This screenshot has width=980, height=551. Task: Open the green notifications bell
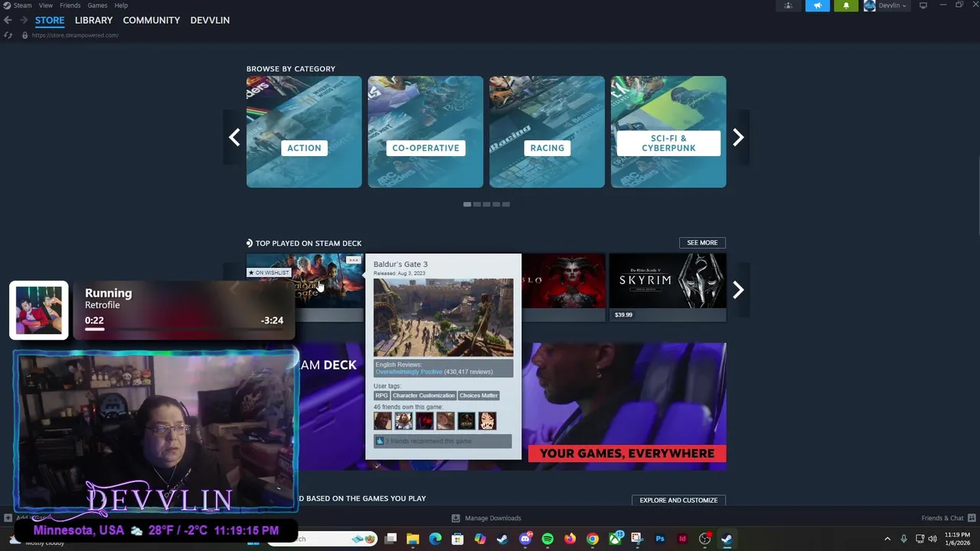point(846,5)
